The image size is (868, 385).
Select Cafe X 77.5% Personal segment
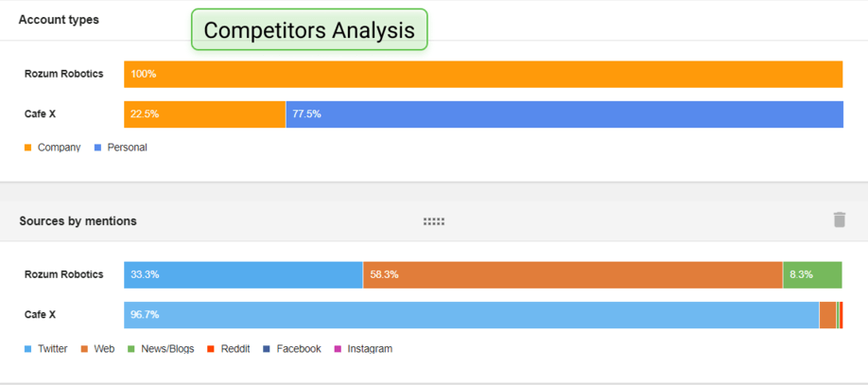point(564,114)
